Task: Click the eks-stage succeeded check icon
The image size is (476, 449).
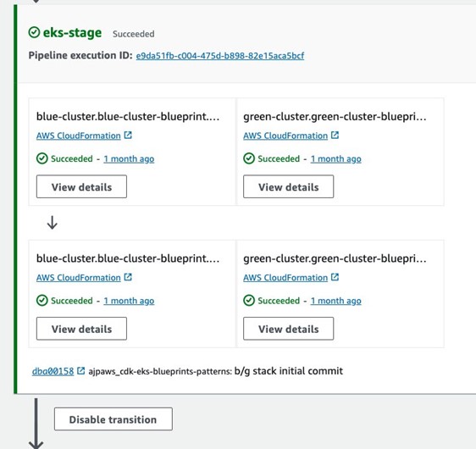Action: (34, 32)
